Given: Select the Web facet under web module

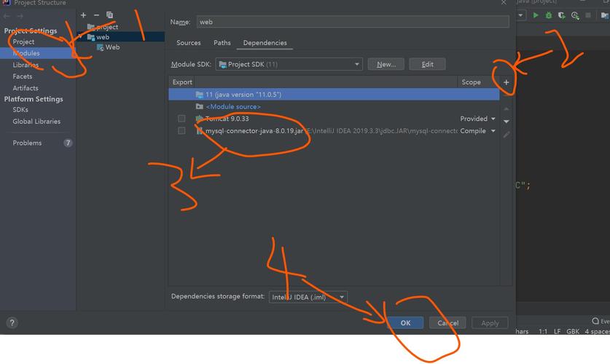Looking at the screenshot, I should point(108,47).
